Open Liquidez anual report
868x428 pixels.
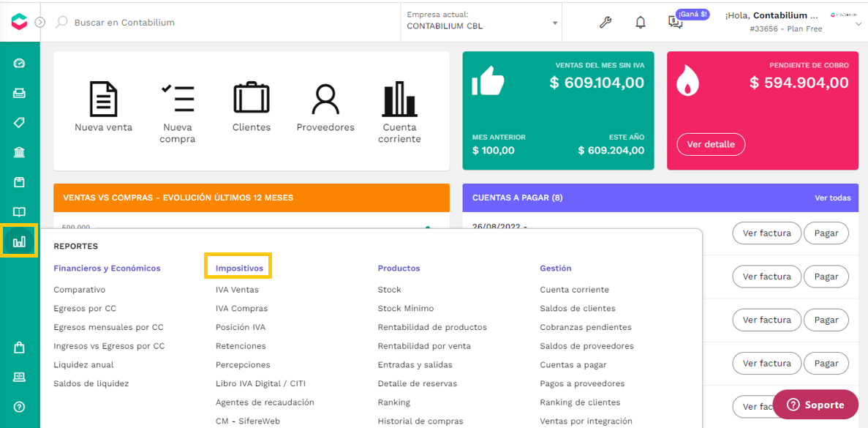tap(83, 365)
